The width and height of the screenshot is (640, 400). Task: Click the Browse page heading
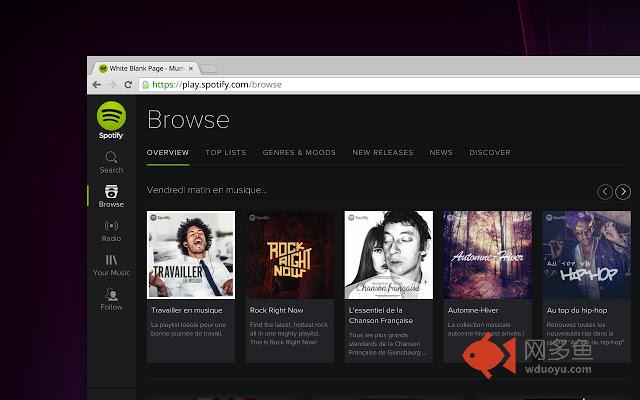click(188, 120)
